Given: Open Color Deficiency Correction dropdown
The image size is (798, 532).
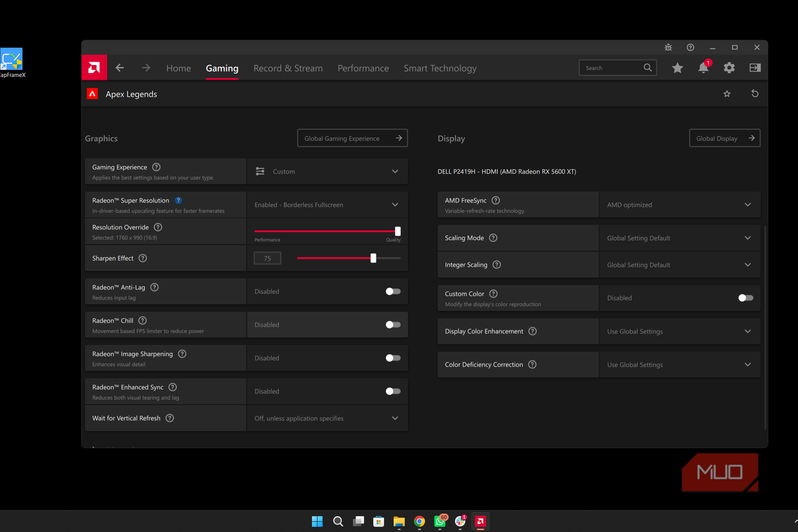Looking at the screenshot, I should [679, 365].
